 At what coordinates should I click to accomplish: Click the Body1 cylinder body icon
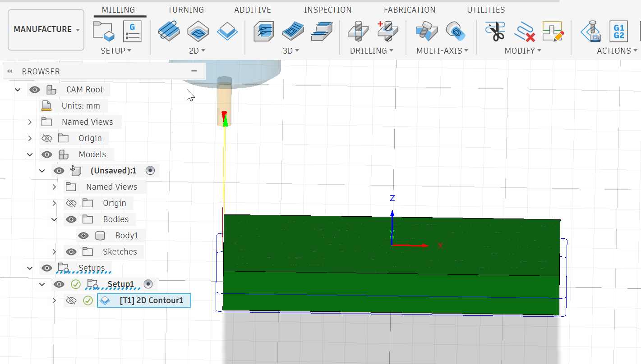pyautogui.click(x=100, y=236)
